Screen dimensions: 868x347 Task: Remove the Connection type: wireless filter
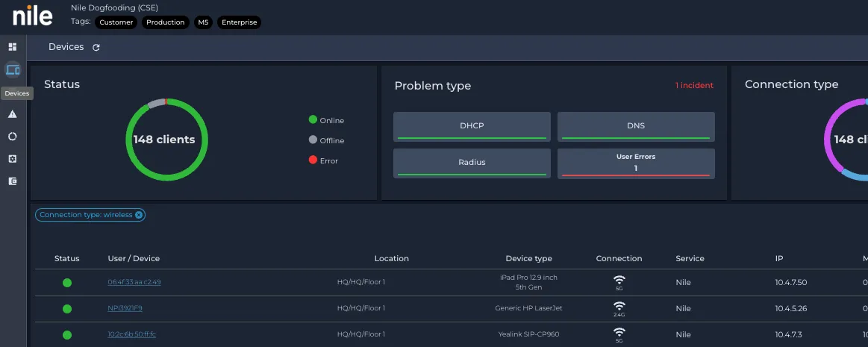[x=138, y=215]
